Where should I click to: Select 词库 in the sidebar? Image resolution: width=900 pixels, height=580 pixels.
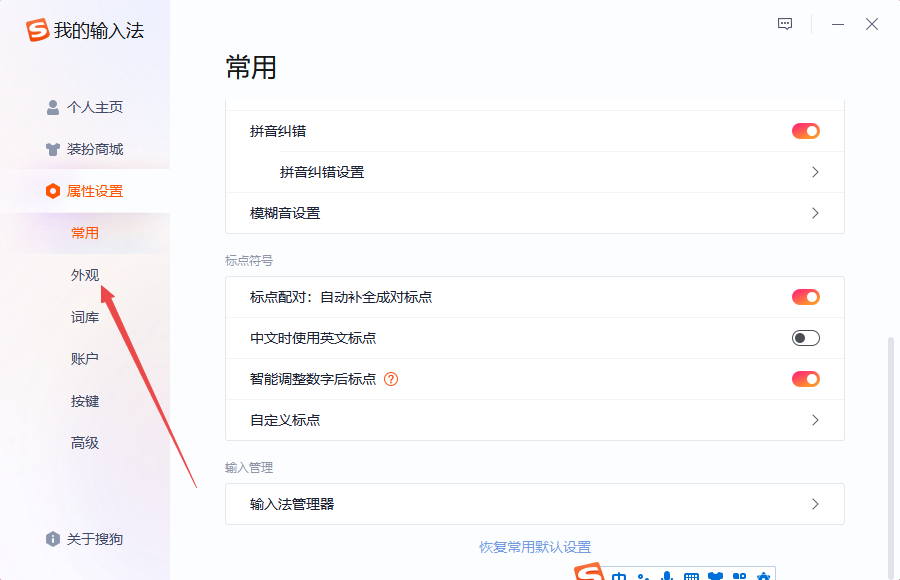[x=83, y=316]
